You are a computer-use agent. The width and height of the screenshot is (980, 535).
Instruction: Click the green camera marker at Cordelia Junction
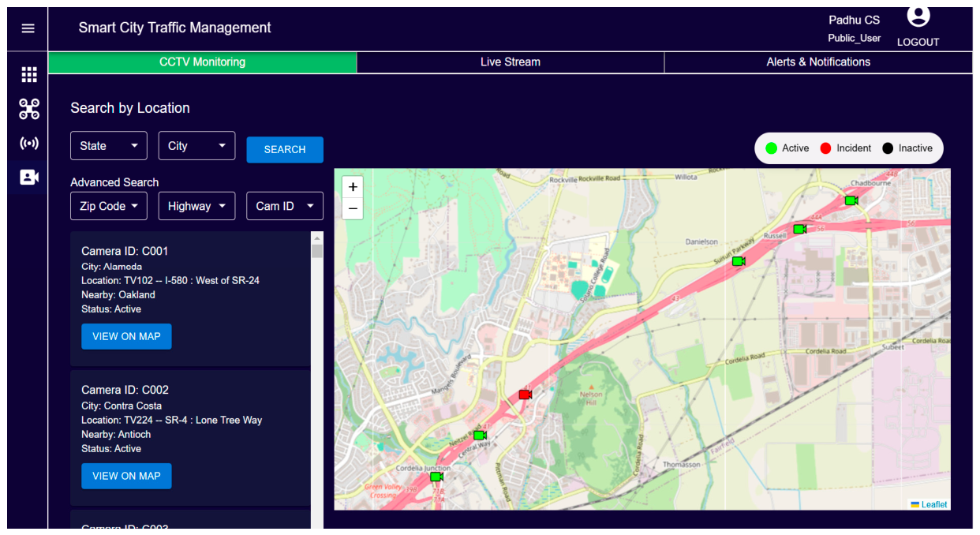point(436,477)
